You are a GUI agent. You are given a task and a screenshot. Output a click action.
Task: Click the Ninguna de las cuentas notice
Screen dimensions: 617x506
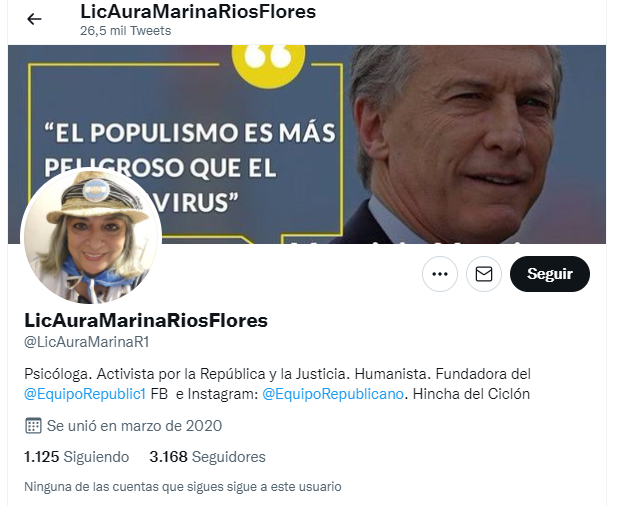click(183, 487)
